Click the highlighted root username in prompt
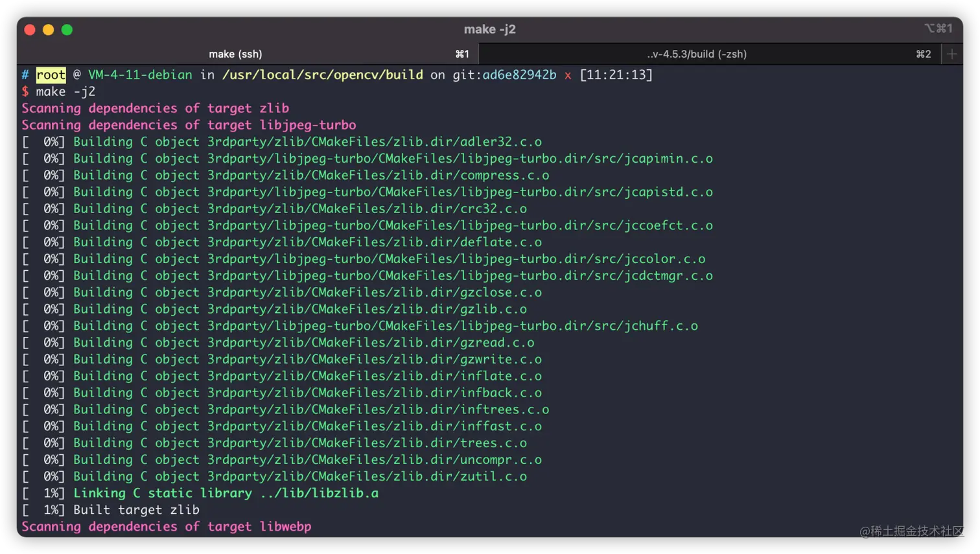The image size is (980, 554). (x=51, y=75)
